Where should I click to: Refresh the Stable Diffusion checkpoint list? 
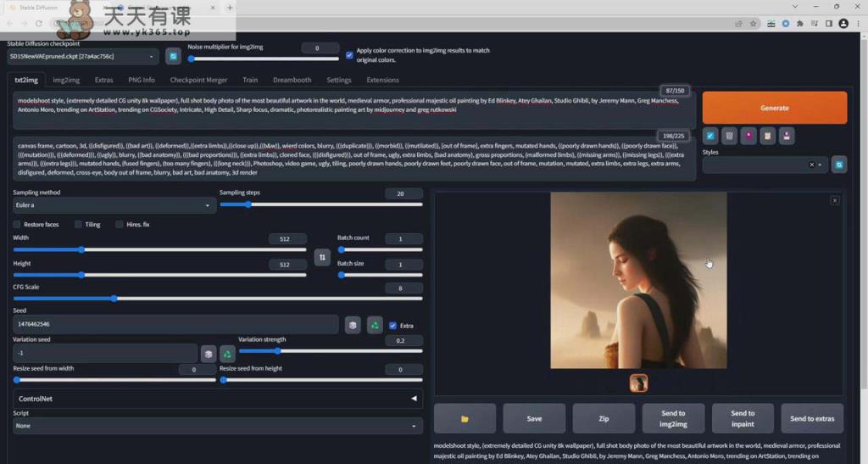(x=173, y=57)
